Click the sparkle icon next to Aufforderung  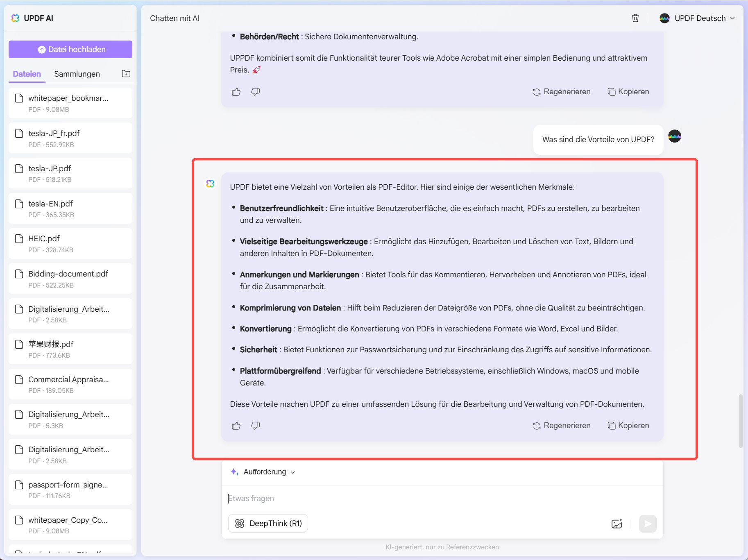click(234, 472)
